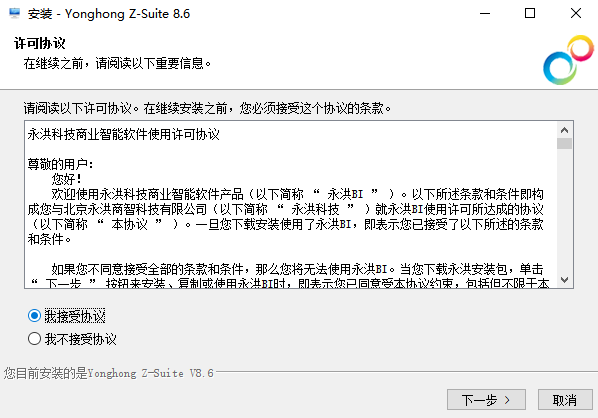Click the license scrollbar down arrow
The height and width of the screenshot is (418, 598).
(x=564, y=280)
